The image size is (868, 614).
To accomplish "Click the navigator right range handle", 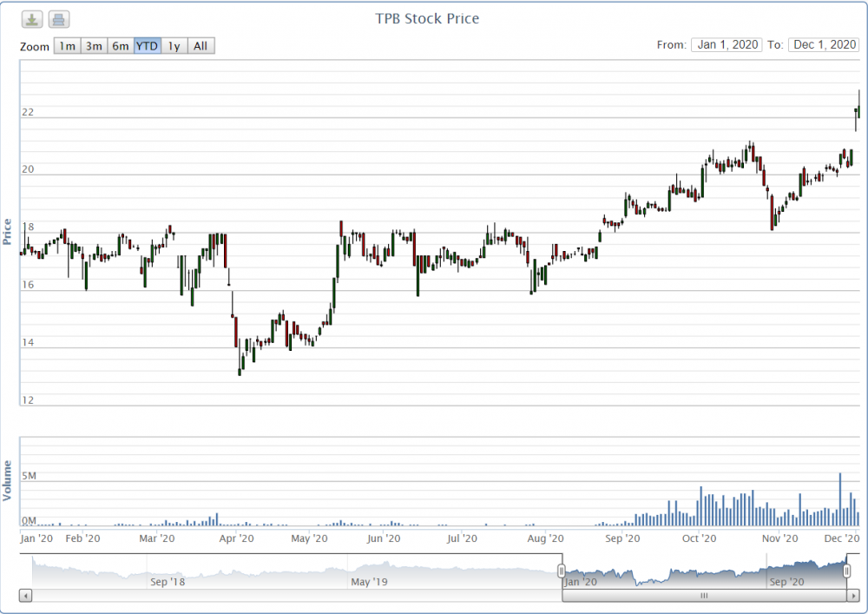I will [x=846, y=571].
